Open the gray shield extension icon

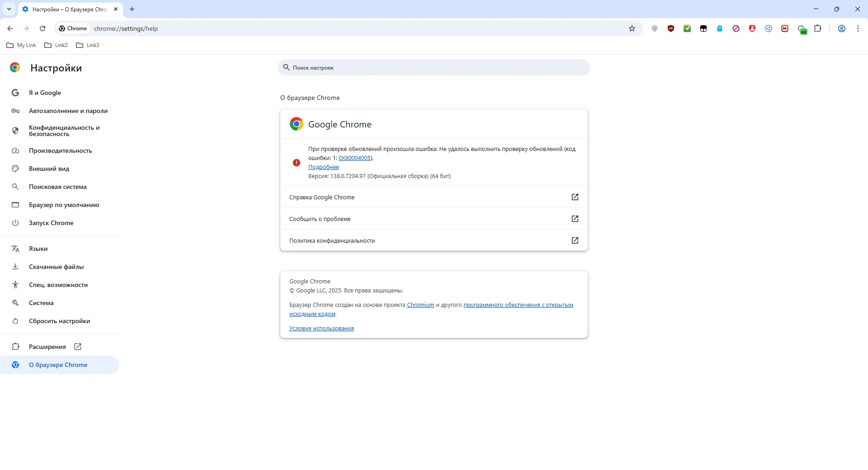click(x=655, y=28)
